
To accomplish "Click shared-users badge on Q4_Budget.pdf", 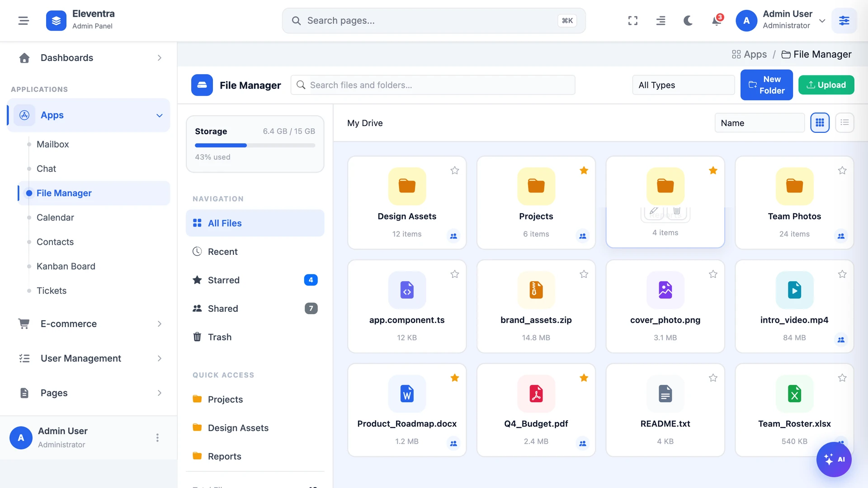I will coord(583,444).
